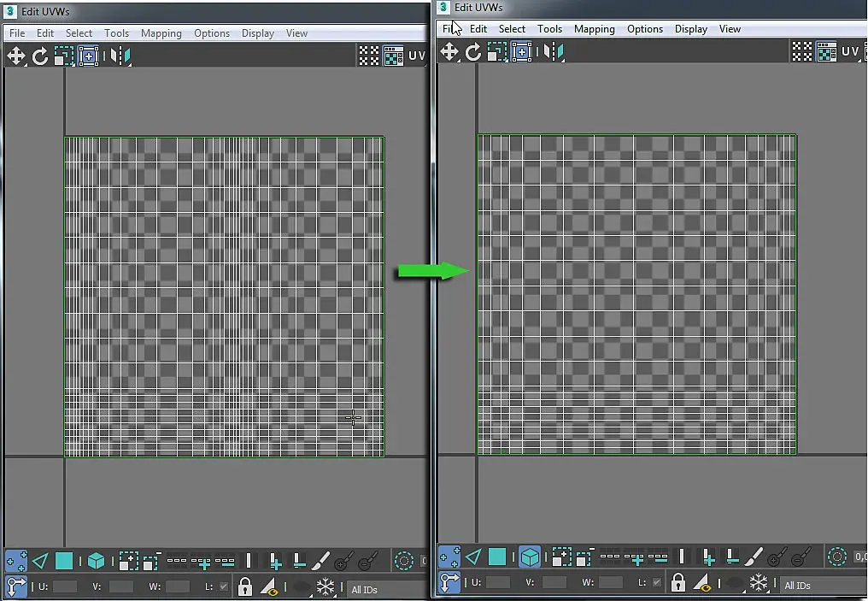Viewport: 868px width, 601px height.
Task: Click Loop selection icon in right window
Action: click(x=610, y=557)
